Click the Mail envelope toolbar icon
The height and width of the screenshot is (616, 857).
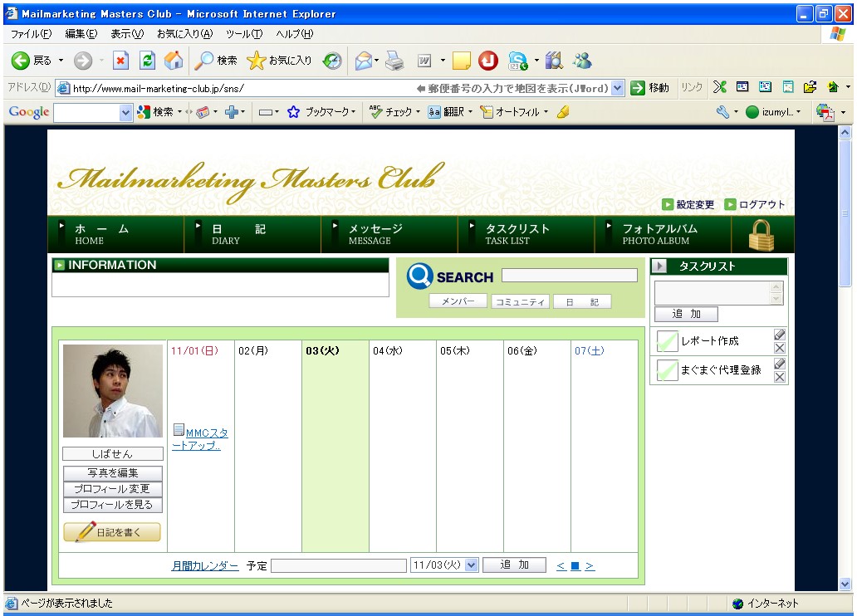click(x=364, y=60)
